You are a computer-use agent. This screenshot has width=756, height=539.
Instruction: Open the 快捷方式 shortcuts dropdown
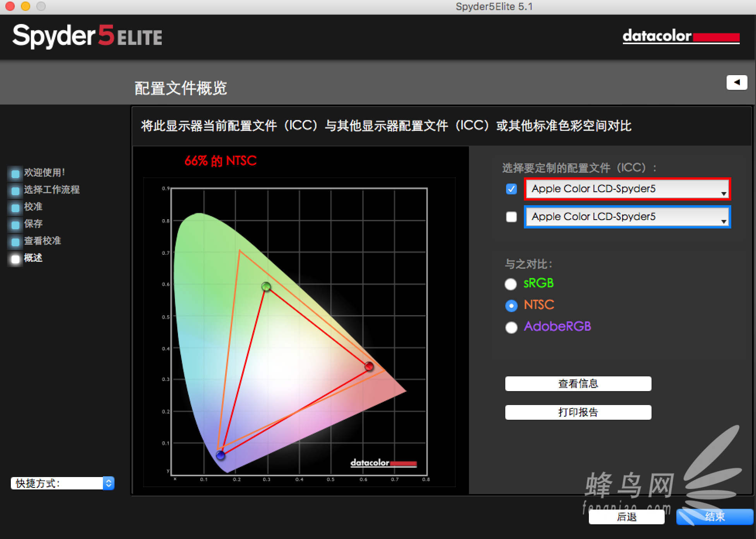pos(63,483)
